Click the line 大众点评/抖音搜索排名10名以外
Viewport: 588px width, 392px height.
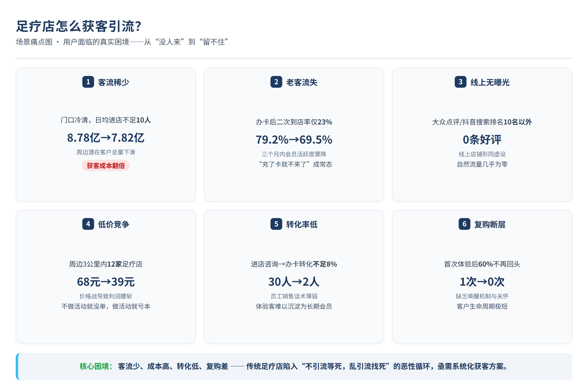point(482,122)
